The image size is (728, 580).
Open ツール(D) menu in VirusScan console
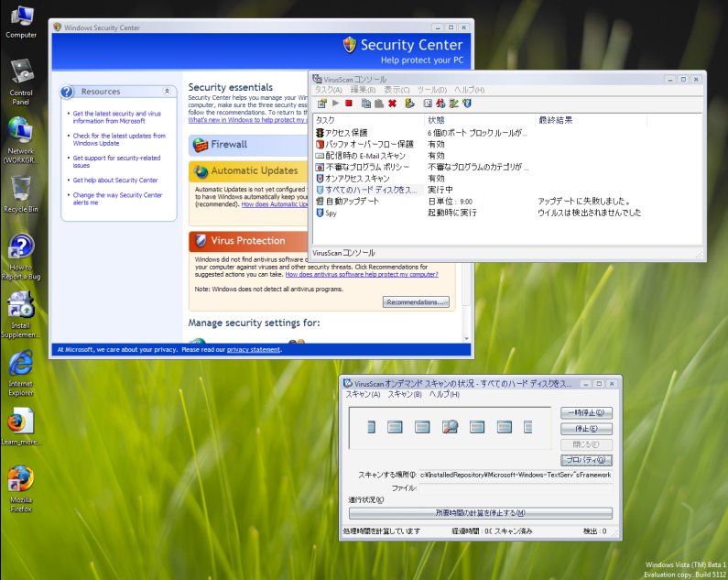click(x=432, y=90)
